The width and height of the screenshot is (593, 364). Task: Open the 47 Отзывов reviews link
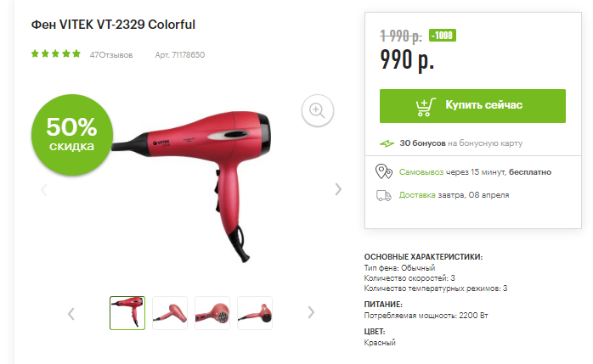(111, 55)
